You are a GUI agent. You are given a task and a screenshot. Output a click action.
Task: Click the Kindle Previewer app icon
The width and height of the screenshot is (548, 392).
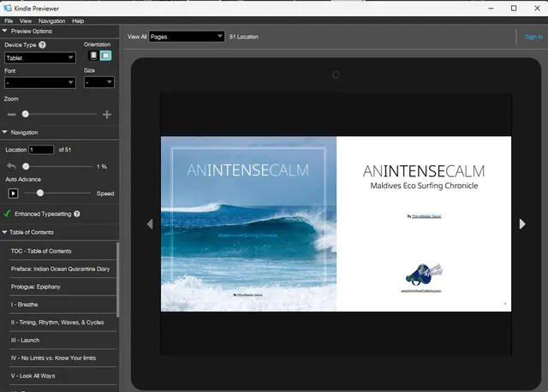pos(8,8)
